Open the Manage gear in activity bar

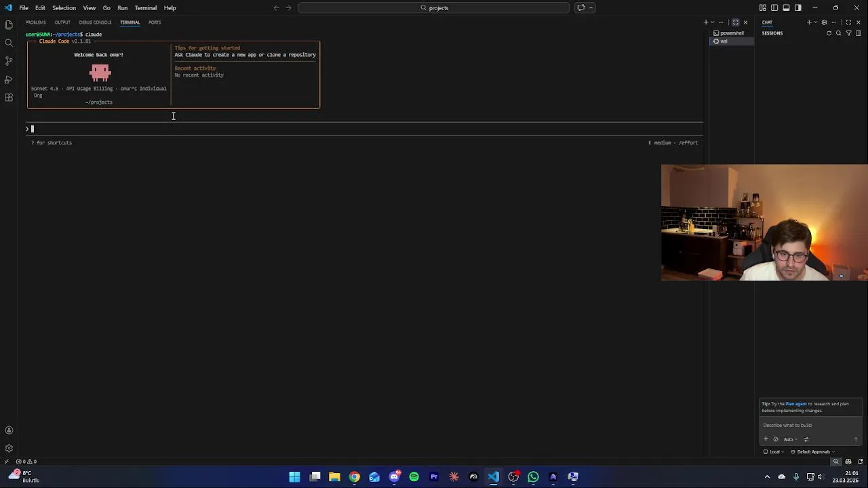(9, 449)
